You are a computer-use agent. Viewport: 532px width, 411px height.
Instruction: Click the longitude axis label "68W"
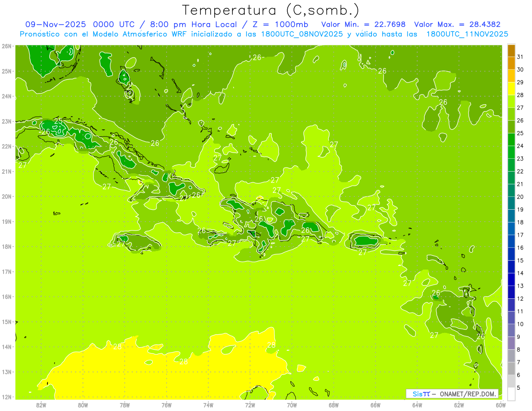[x=333, y=405]
